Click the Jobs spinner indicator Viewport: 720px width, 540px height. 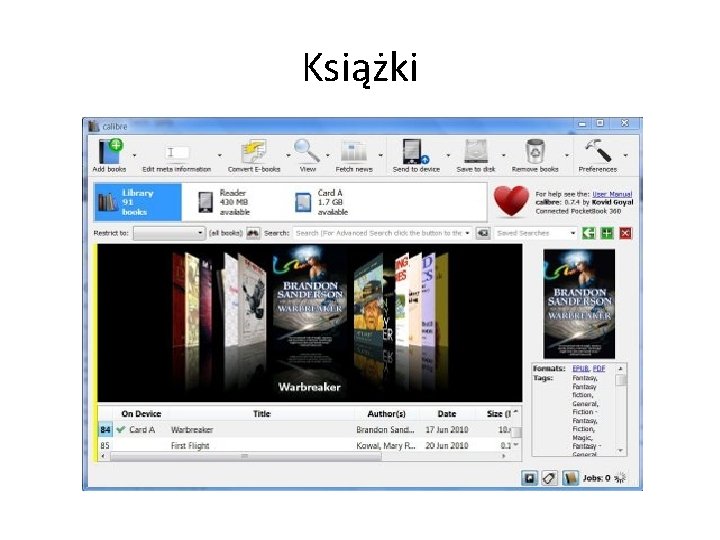pyautogui.click(x=620, y=478)
